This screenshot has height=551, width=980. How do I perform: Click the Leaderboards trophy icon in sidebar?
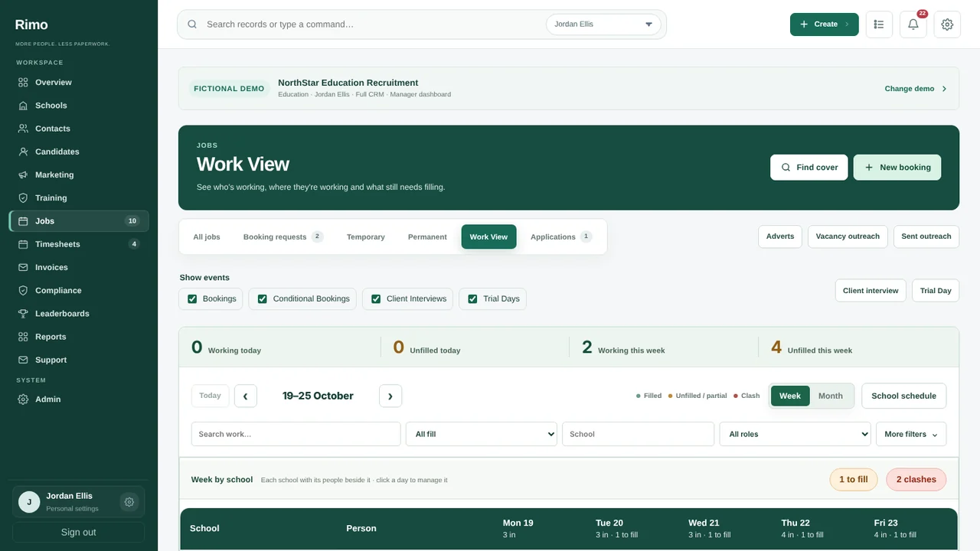click(23, 314)
